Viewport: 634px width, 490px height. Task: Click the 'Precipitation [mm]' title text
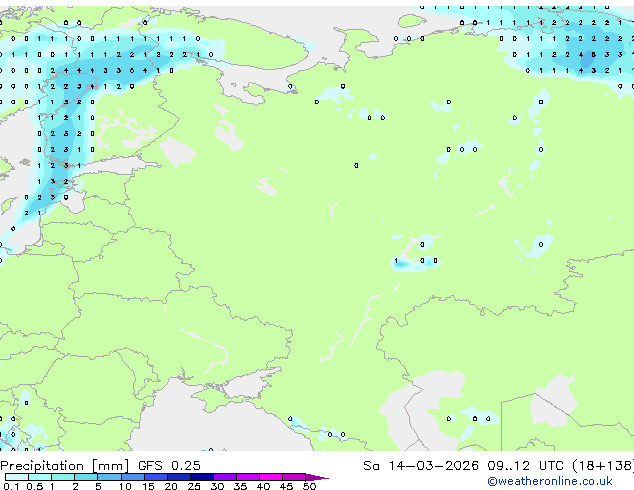point(65,466)
